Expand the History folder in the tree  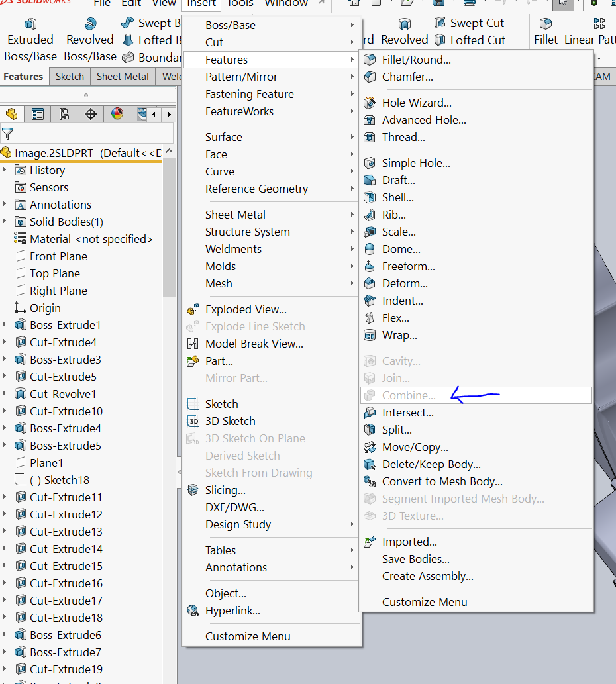click(x=5, y=170)
